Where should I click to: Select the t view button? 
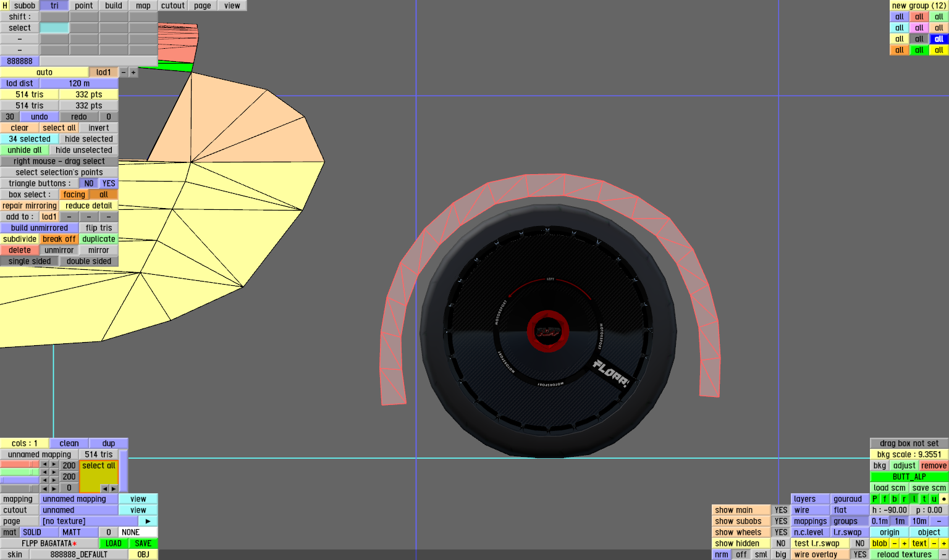(924, 499)
